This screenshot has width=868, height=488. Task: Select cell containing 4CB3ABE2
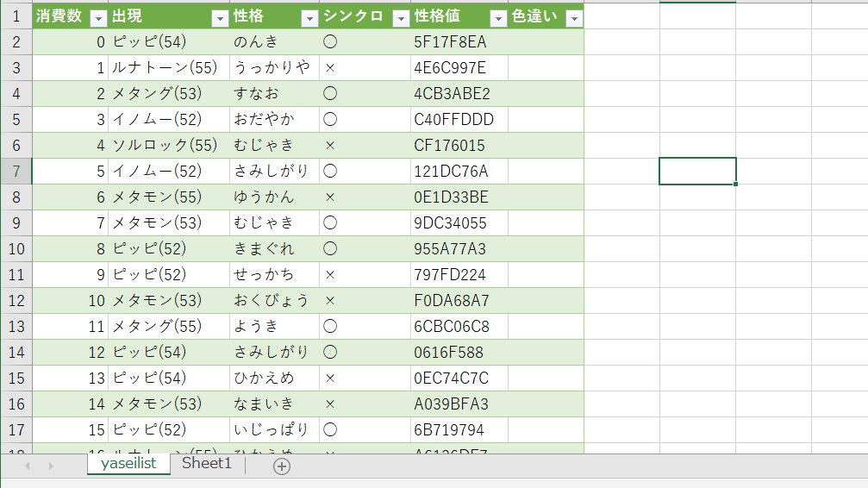coord(459,94)
